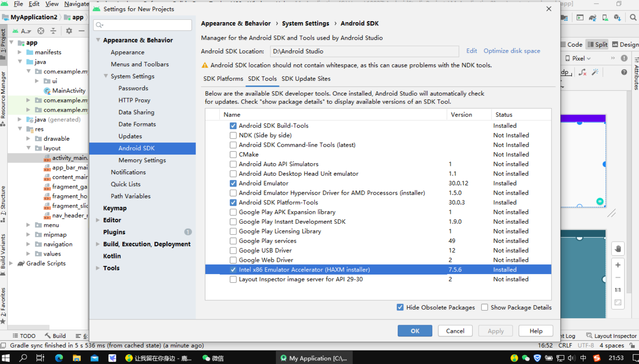The image size is (639, 364).
Task: Open Windows taskbar search
Action: click(x=23, y=358)
